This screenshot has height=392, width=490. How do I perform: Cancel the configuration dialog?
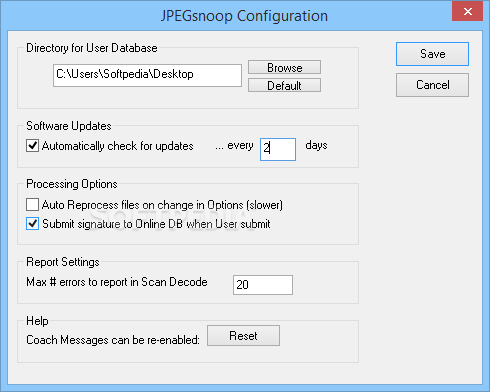click(432, 85)
